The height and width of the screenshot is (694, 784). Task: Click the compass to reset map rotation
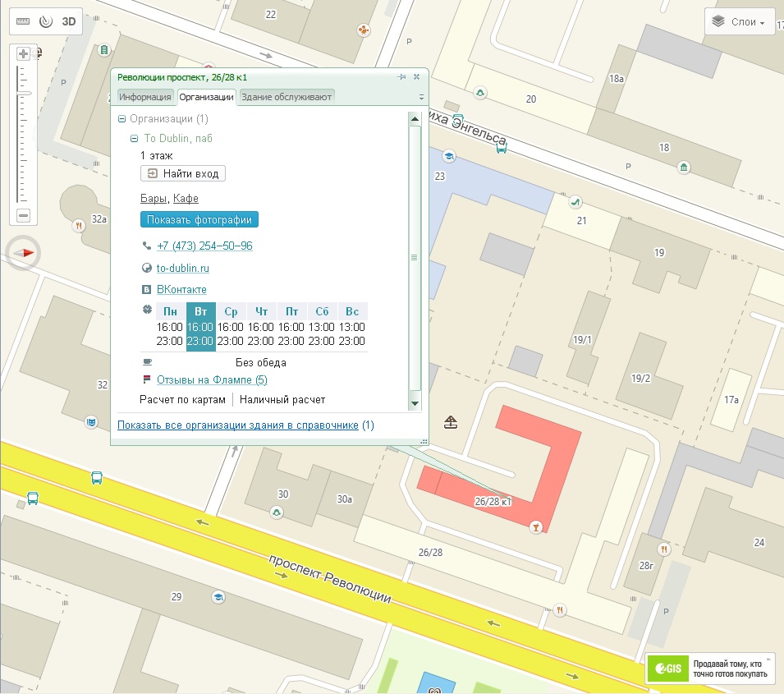click(x=23, y=253)
